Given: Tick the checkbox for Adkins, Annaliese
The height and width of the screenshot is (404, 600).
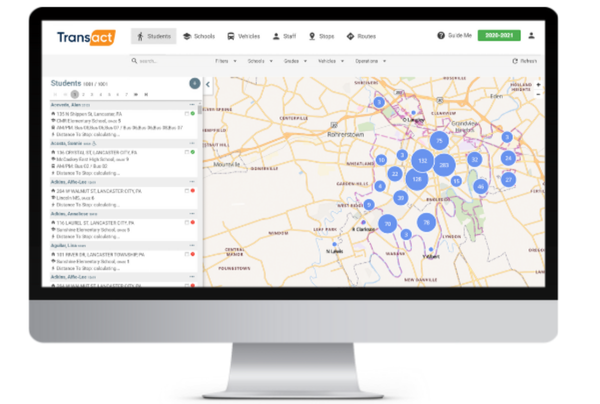Looking at the screenshot, I should click(x=187, y=222).
